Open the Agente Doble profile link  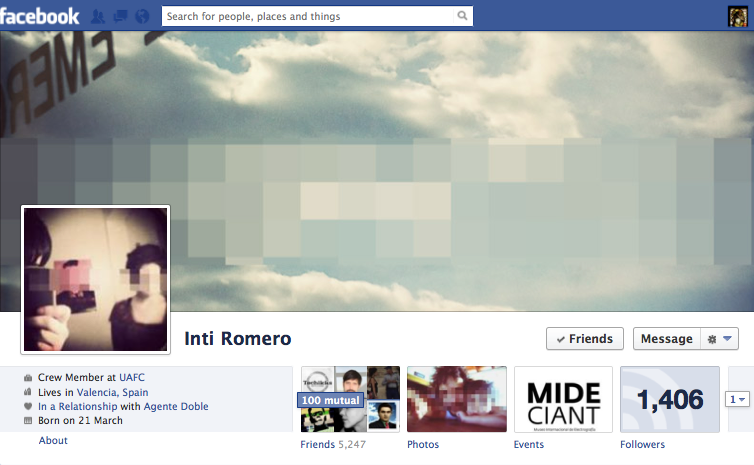pyautogui.click(x=176, y=407)
